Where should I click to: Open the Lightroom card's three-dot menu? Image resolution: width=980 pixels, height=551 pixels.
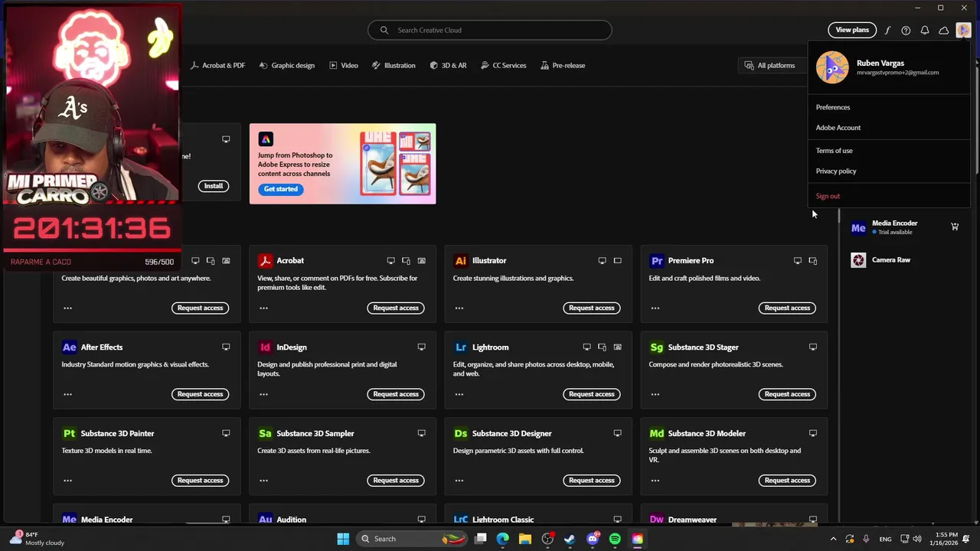click(x=459, y=394)
